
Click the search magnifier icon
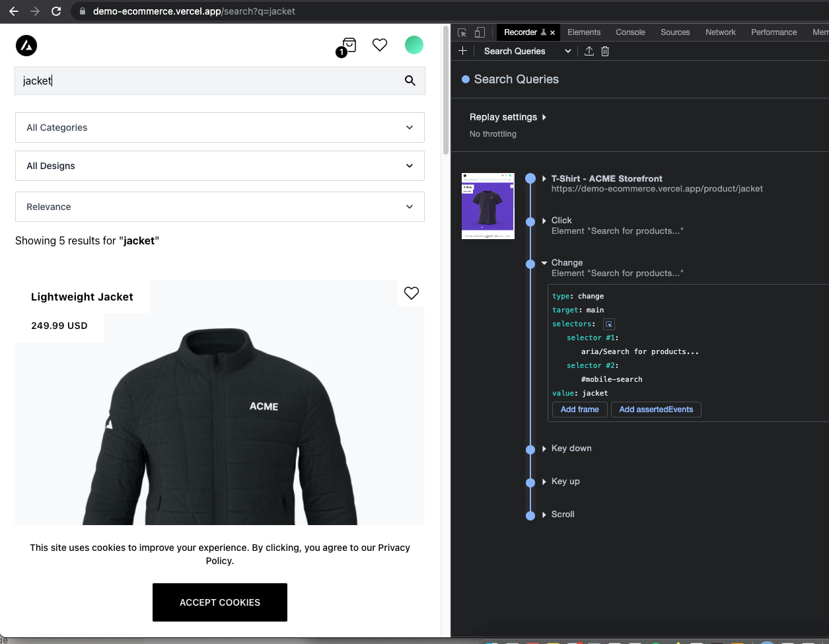[410, 81]
